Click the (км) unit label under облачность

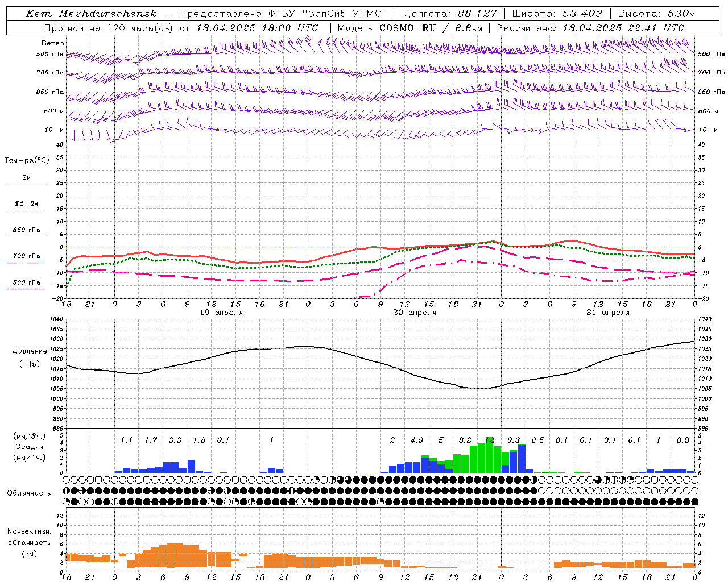pyautogui.click(x=30, y=554)
